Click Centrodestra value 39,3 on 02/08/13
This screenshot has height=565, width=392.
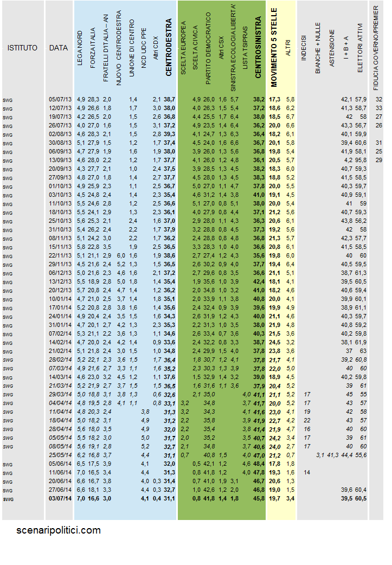pyautogui.click(x=169, y=134)
